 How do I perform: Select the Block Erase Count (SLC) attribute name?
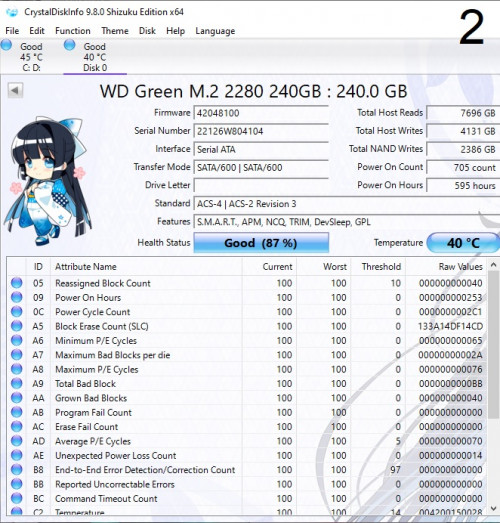click(102, 326)
